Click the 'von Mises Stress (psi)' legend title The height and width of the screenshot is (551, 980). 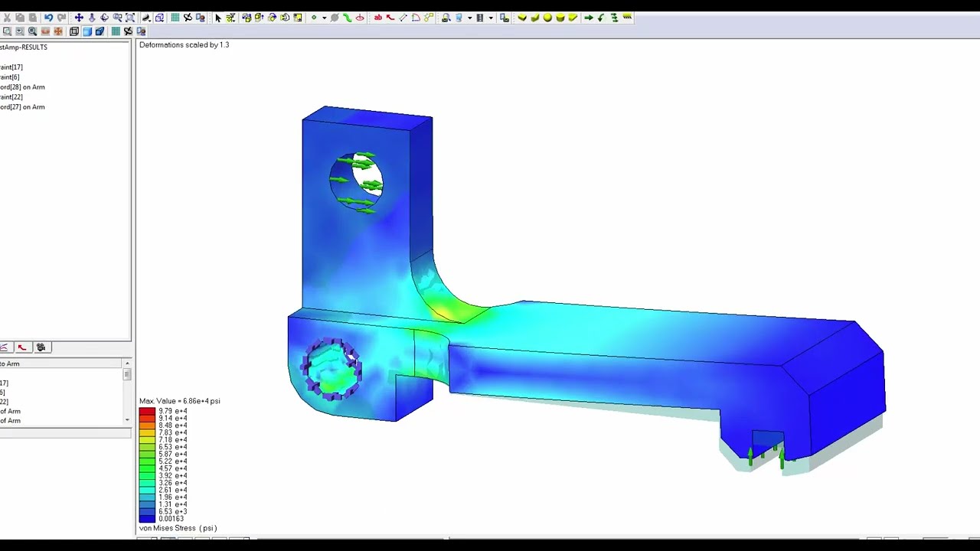[x=178, y=528]
